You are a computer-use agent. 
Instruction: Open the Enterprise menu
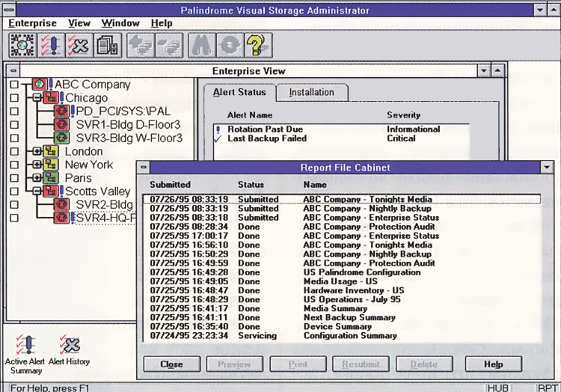coord(33,23)
